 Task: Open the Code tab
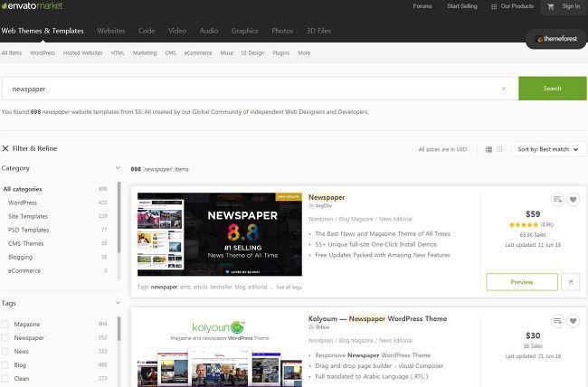click(x=147, y=31)
